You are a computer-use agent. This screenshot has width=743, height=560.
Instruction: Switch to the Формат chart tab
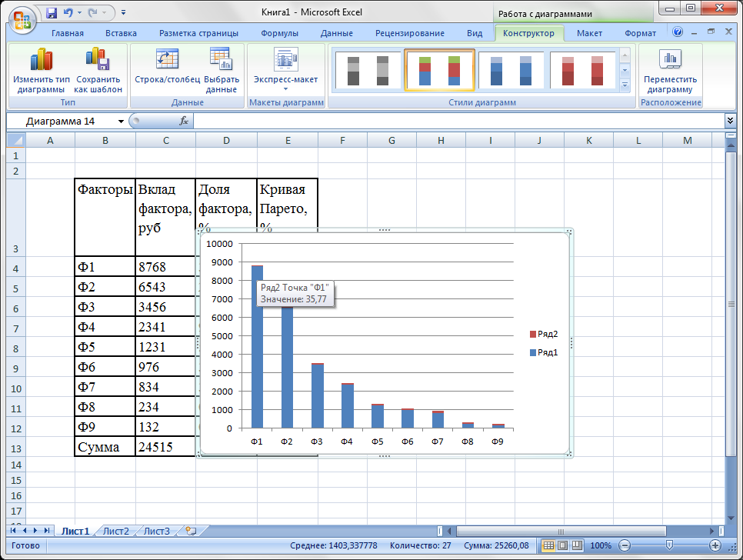[x=640, y=33]
